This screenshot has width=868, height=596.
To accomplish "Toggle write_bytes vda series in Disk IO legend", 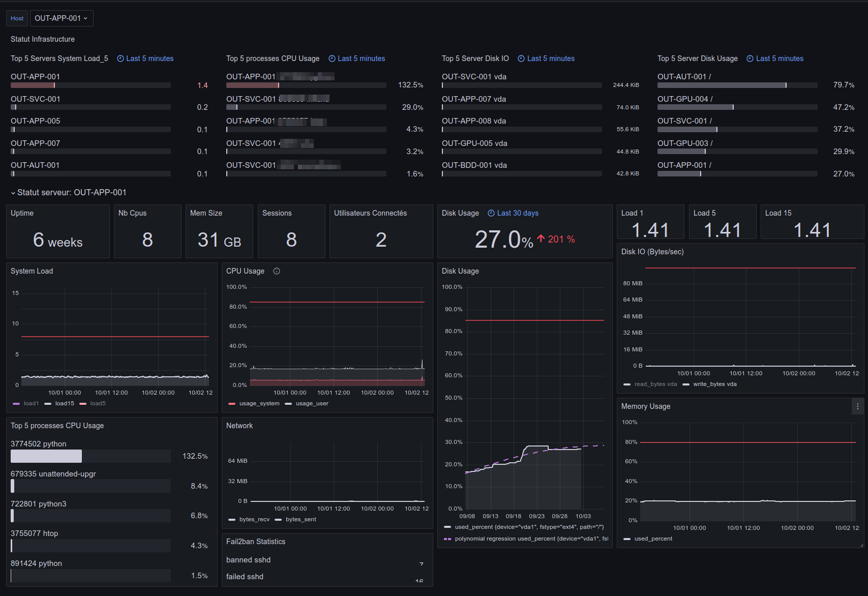I will point(710,384).
